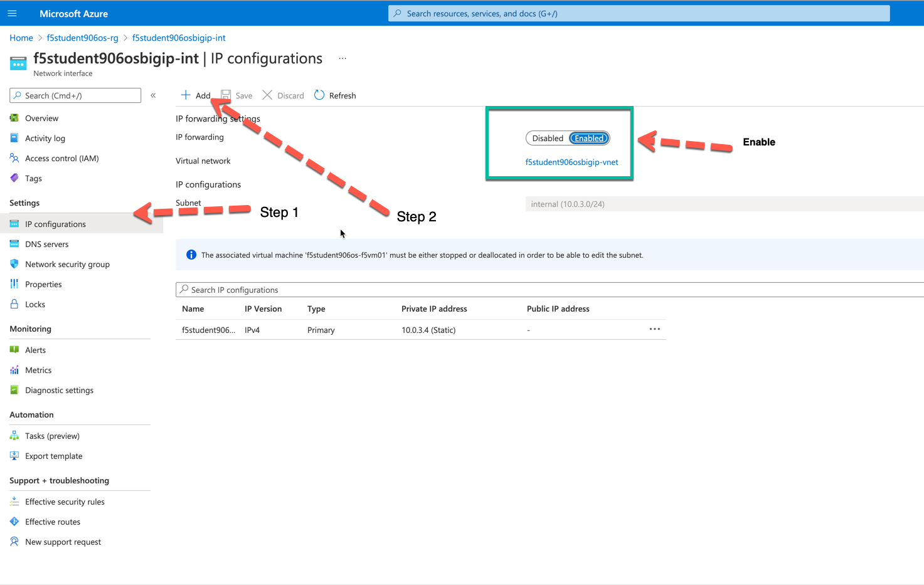Click the Network security group shield icon
Image resolution: width=924 pixels, height=585 pixels.
14,264
